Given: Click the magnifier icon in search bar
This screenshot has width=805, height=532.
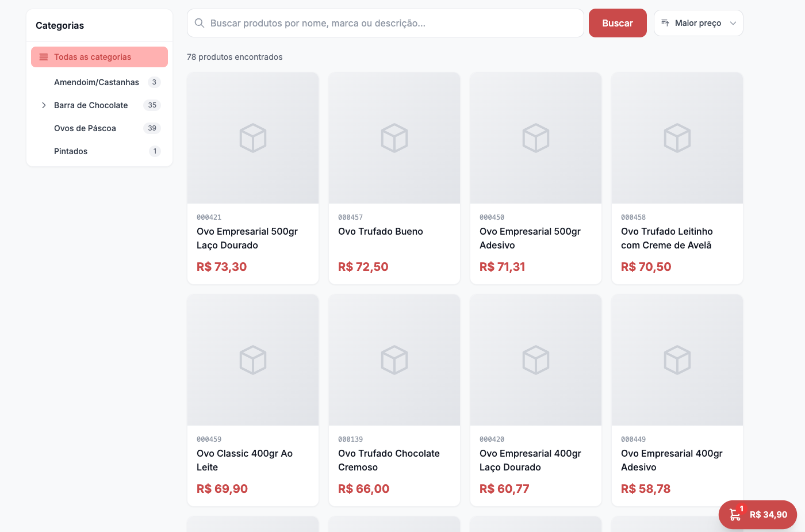Looking at the screenshot, I should coord(200,23).
